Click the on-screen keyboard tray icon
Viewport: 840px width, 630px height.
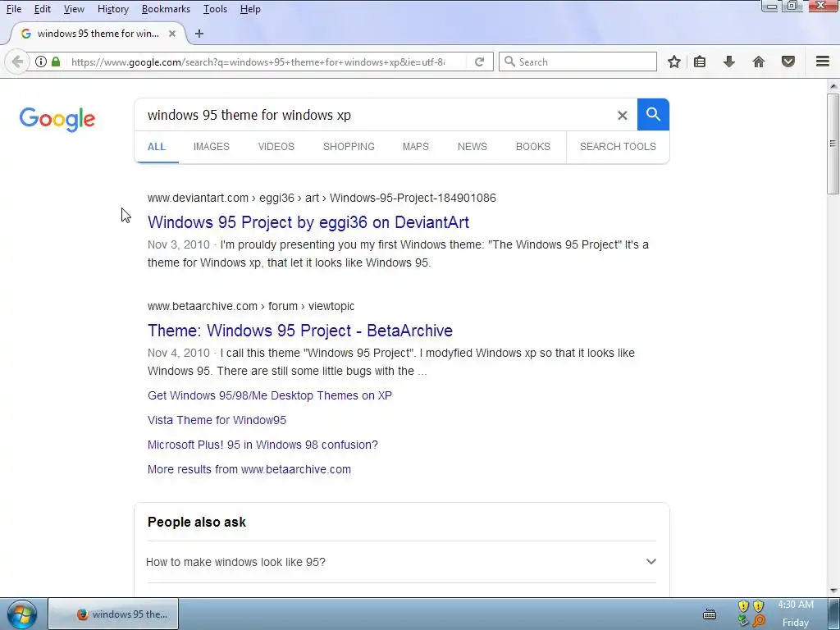[710, 614]
